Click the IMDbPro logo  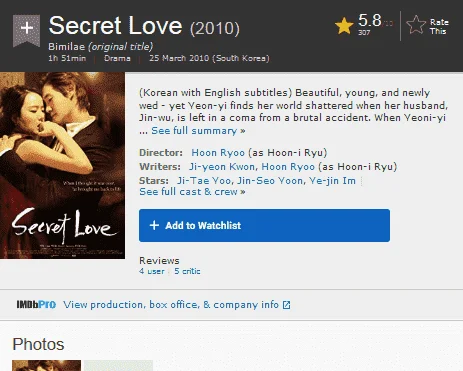[36, 305]
